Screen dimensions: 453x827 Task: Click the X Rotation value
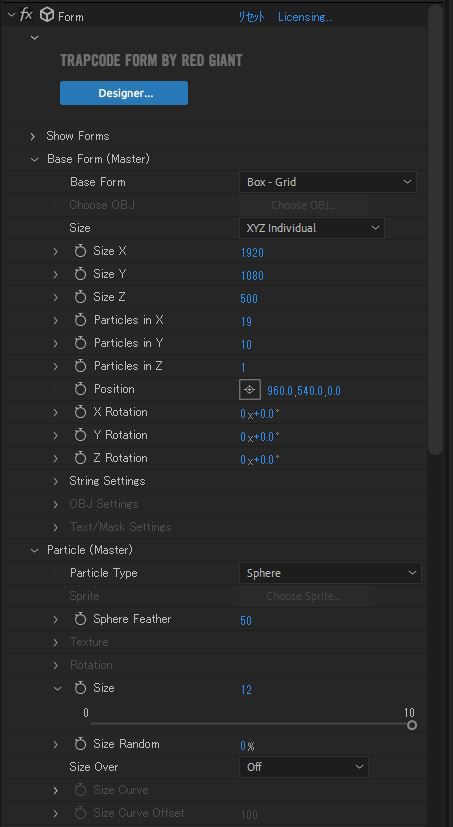click(x=260, y=414)
